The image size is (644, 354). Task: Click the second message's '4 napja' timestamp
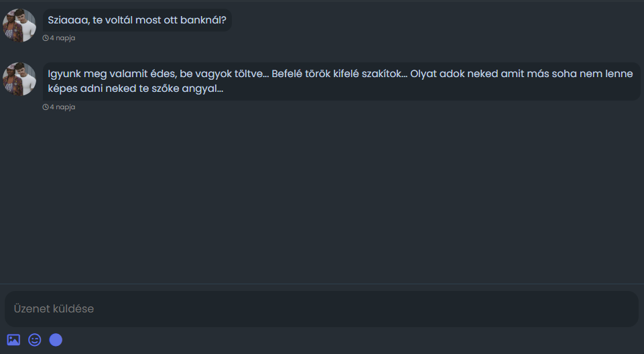pos(62,107)
